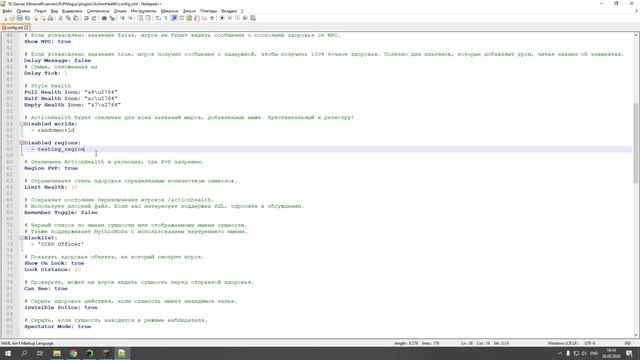Switch to Chrome in the taskbar
Viewport: 640px width, 360px height.
(x=73, y=353)
